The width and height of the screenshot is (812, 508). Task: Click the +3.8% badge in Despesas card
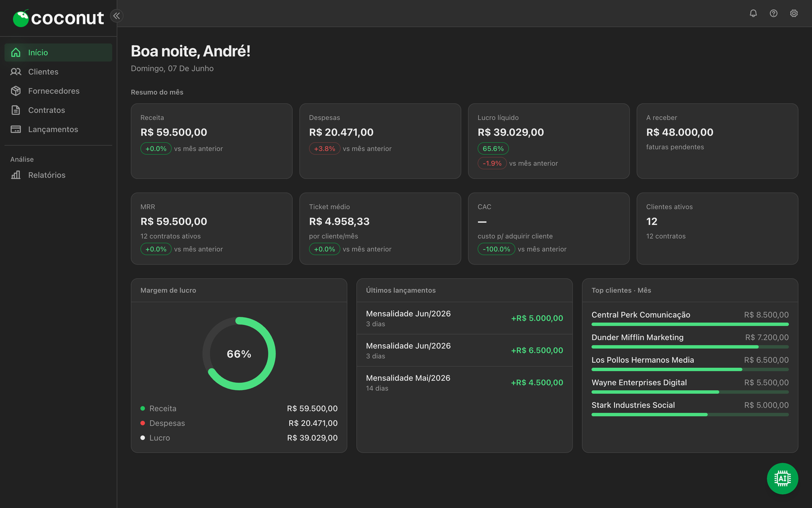tap(324, 149)
